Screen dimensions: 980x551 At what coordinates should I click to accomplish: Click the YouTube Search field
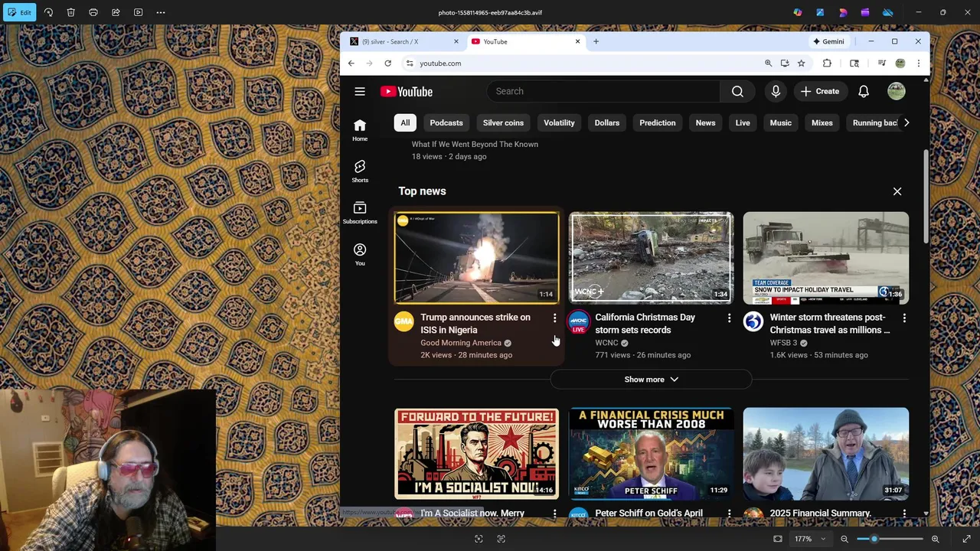[603, 92]
